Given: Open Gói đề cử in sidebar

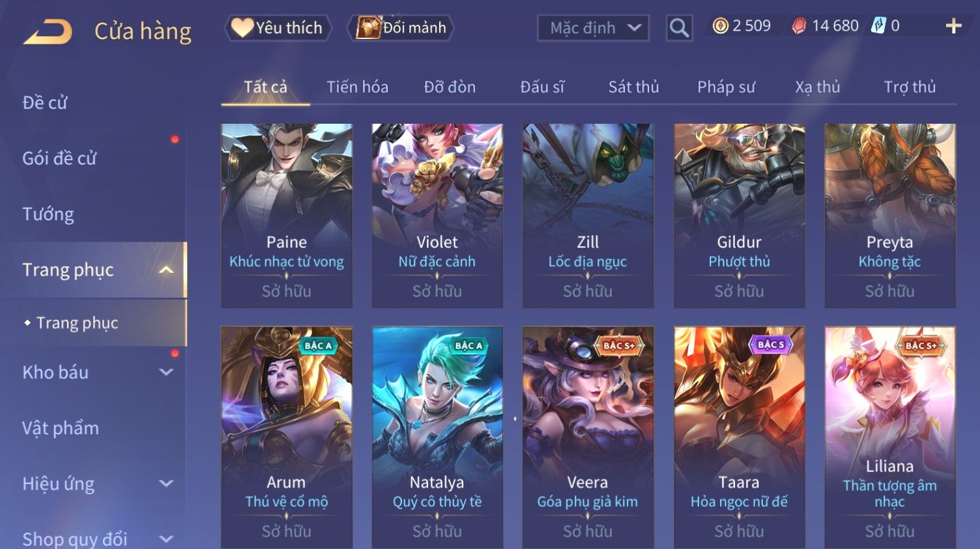Looking at the screenshot, I should (59, 158).
